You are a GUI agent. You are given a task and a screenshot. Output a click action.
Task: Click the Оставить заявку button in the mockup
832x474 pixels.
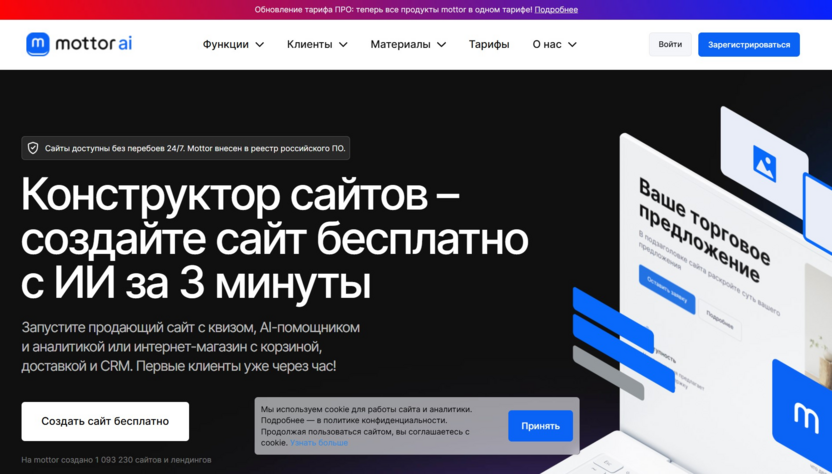(667, 289)
